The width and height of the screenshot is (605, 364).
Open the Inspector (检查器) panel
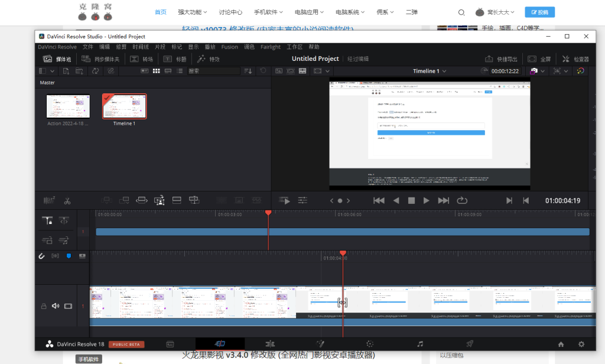575,59
